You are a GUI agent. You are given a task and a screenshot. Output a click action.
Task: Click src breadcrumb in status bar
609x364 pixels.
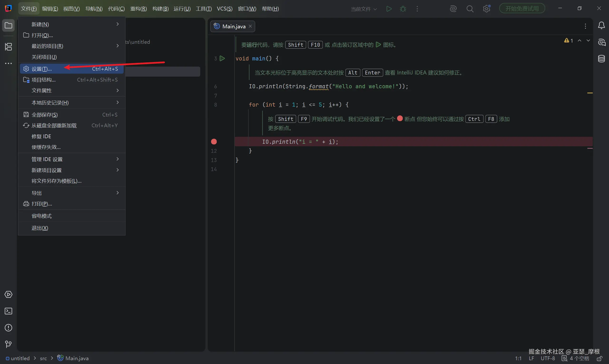coord(43,358)
